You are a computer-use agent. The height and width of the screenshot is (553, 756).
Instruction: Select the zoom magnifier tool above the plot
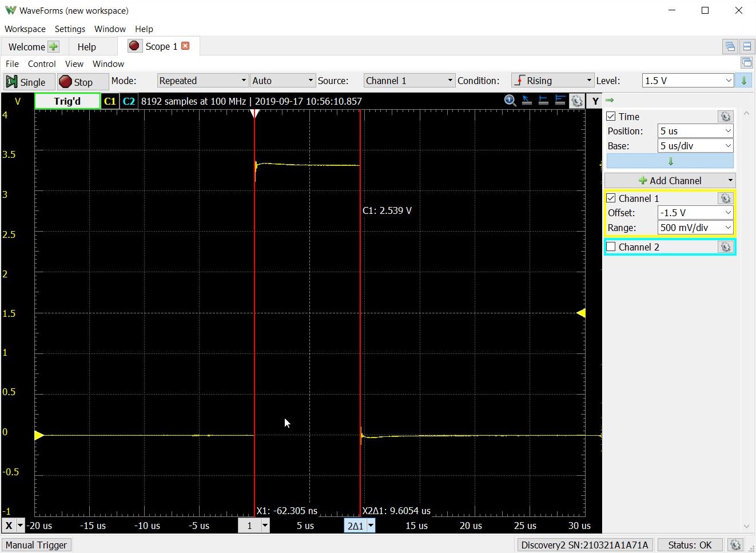[510, 100]
